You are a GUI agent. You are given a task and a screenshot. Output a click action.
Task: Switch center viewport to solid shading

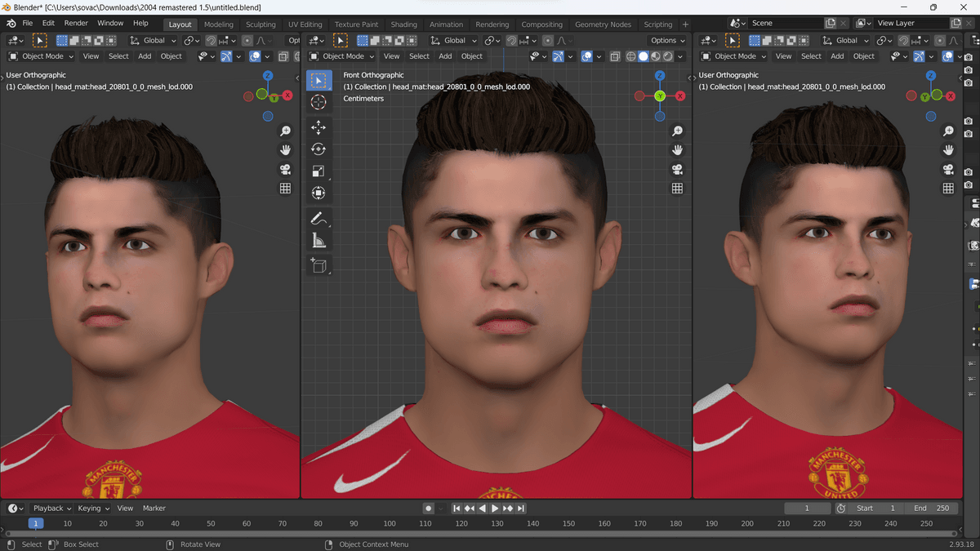click(644, 56)
